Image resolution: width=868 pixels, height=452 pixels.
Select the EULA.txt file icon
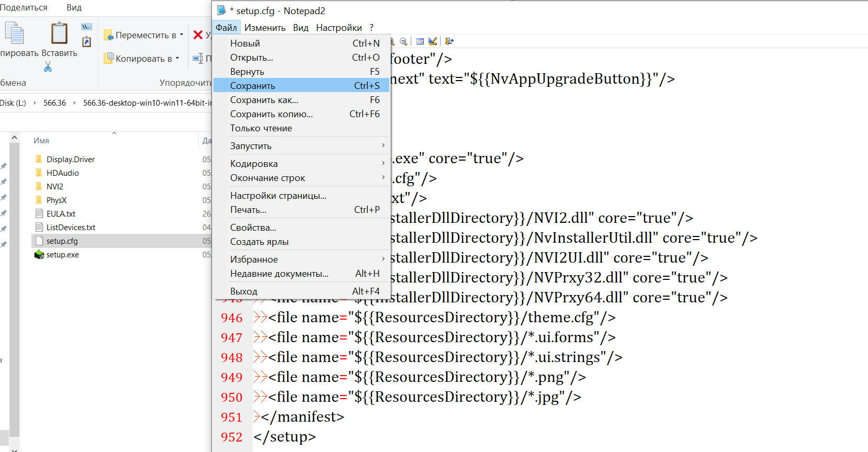pyautogui.click(x=39, y=213)
